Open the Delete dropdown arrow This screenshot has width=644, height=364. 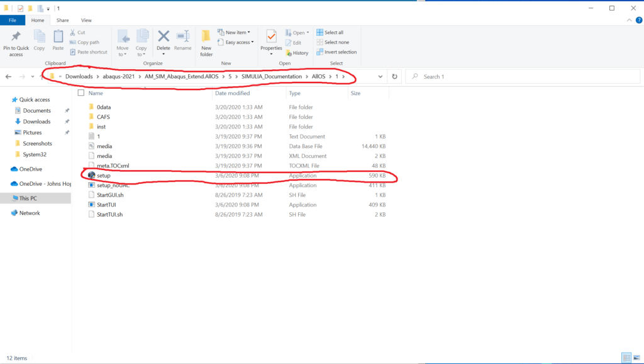[x=164, y=54]
